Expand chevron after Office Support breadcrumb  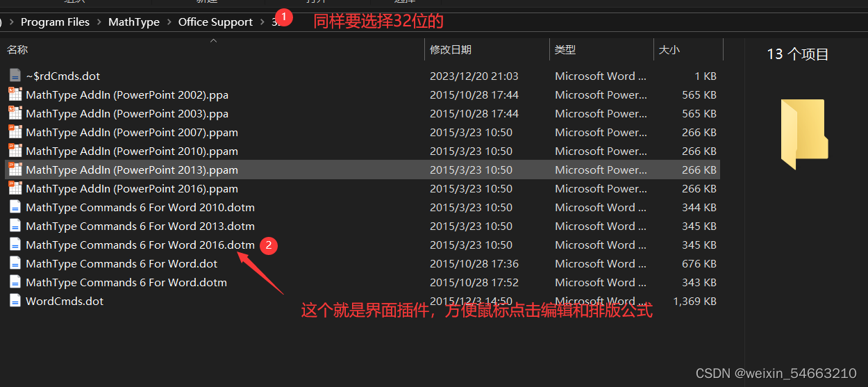click(x=262, y=22)
